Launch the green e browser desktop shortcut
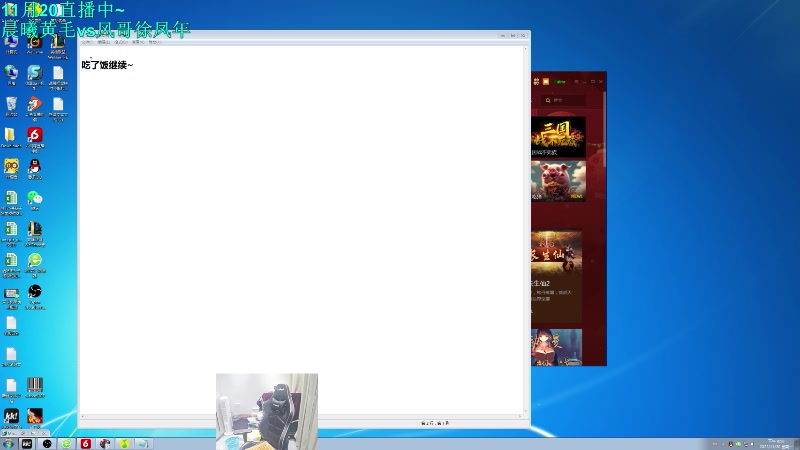This screenshot has width=800, height=450. tap(35, 264)
